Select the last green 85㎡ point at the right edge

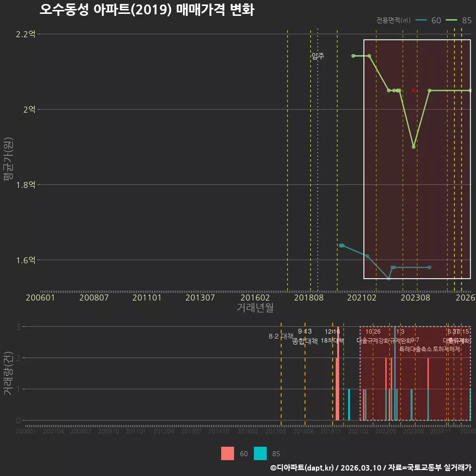pos(470,90)
